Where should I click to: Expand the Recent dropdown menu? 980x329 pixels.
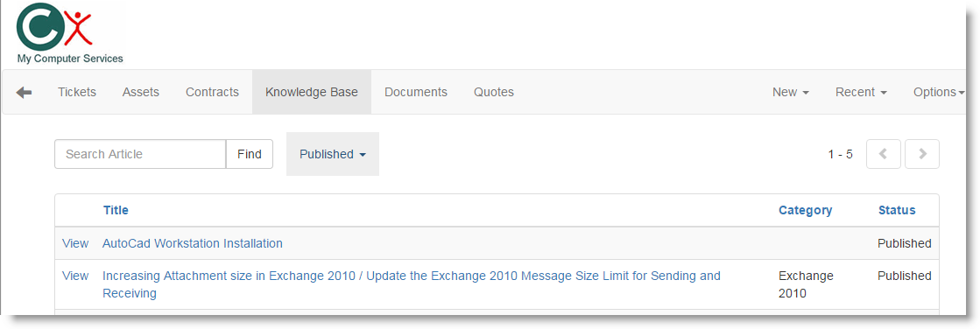pos(861,93)
